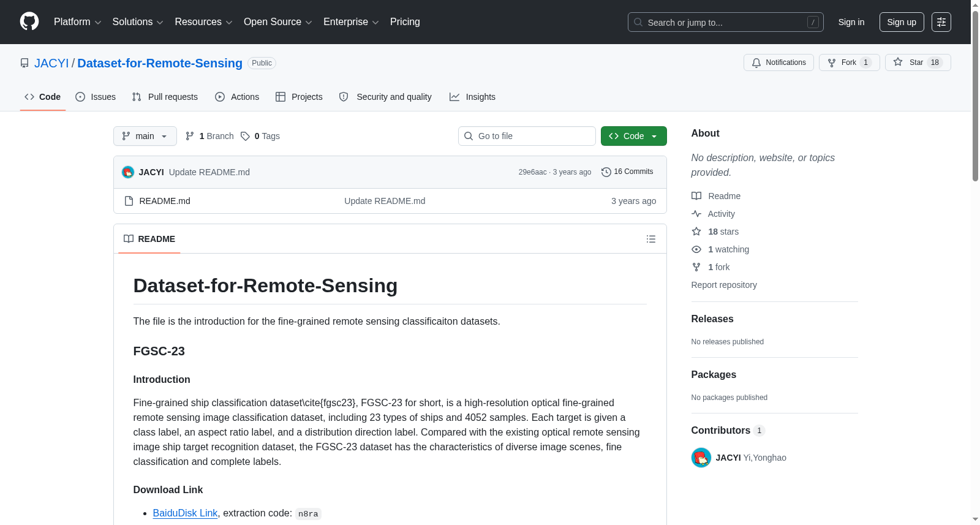Select the README tab header

[149, 239]
